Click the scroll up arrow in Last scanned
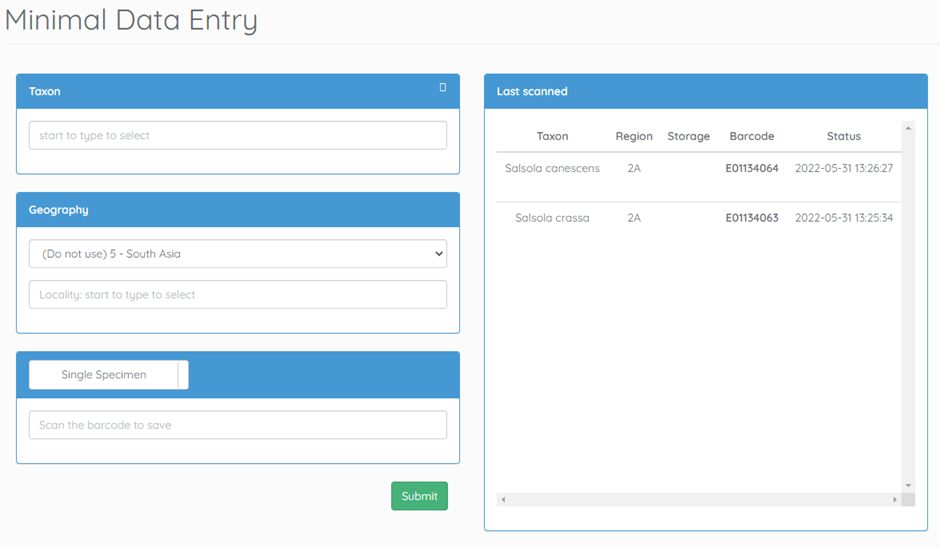940x548 pixels. click(x=908, y=128)
